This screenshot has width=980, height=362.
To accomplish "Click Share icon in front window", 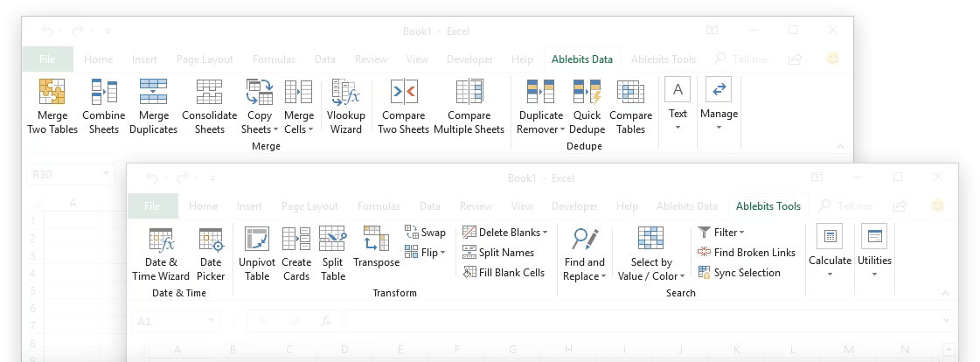I will click(900, 205).
